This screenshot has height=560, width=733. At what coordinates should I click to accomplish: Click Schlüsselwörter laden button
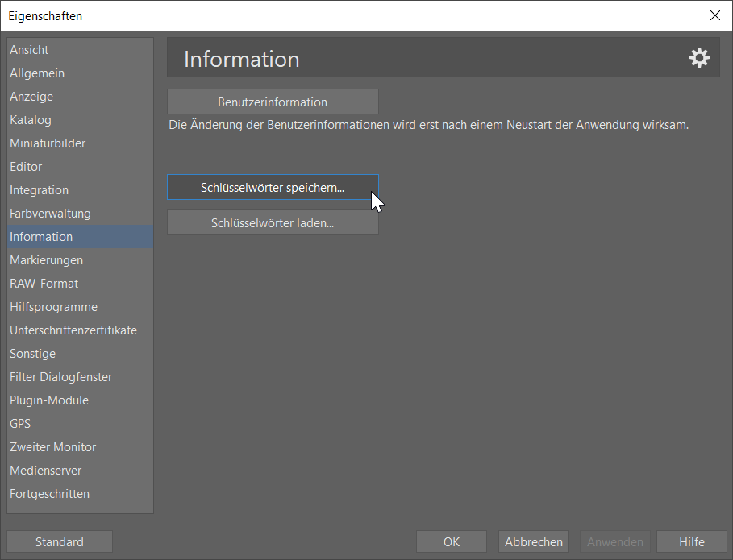pyautogui.click(x=273, y=223)
